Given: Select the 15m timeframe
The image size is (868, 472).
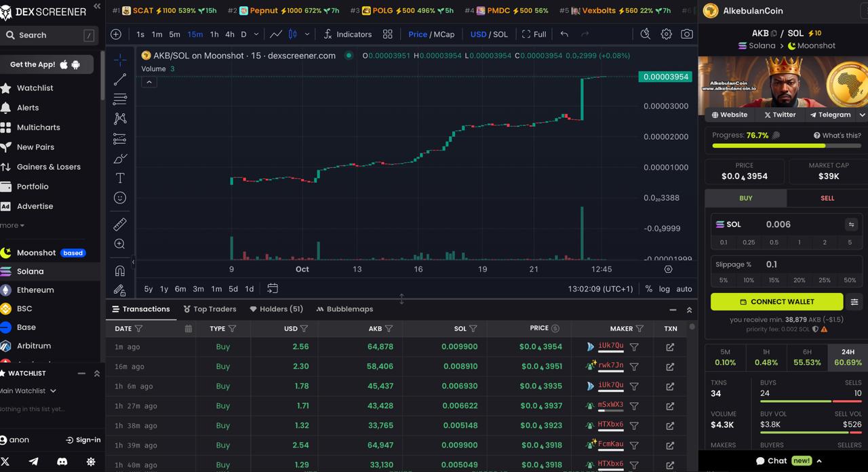Looking at the screenshot, I should [x=195, y=34].
